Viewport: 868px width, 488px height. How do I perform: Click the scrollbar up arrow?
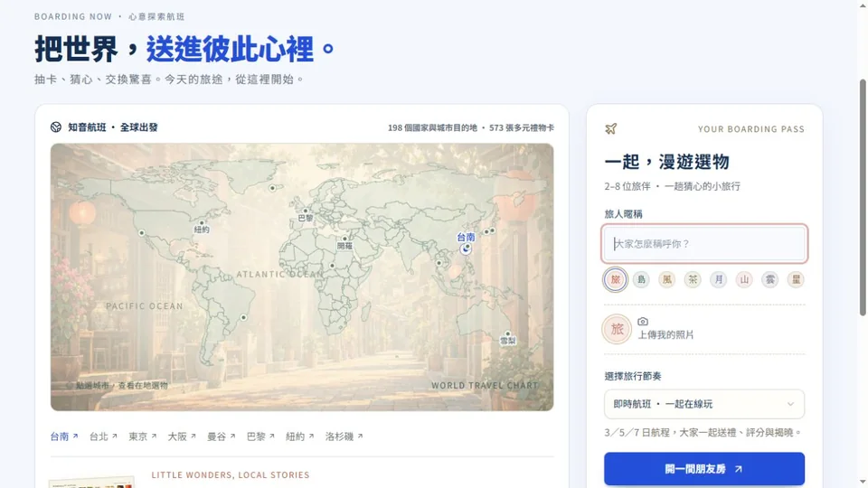863,5
